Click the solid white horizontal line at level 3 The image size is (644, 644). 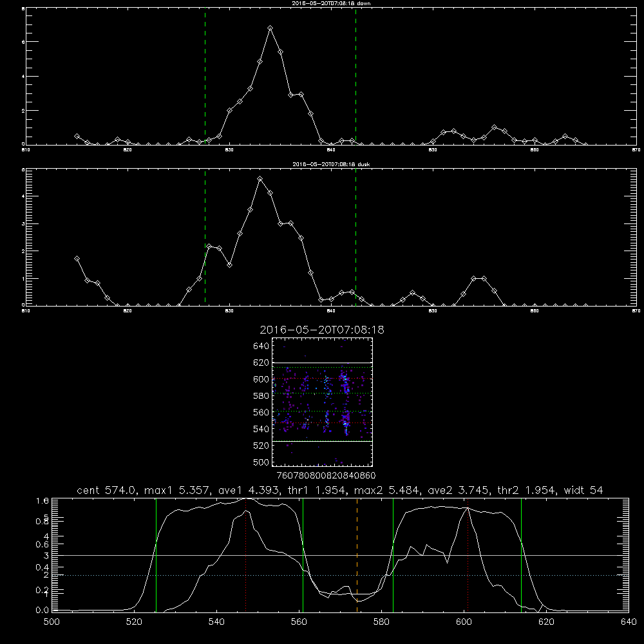340,555
